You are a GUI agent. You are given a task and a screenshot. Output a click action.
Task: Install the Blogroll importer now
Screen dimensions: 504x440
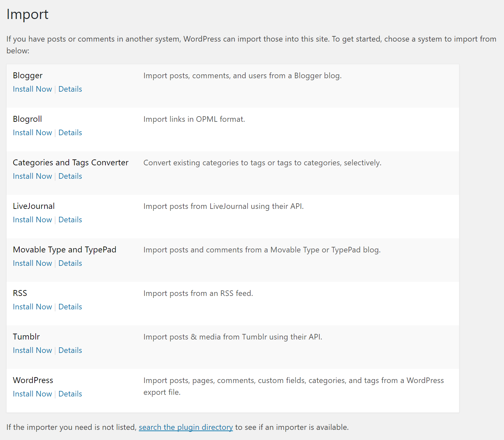pos(32,133)
